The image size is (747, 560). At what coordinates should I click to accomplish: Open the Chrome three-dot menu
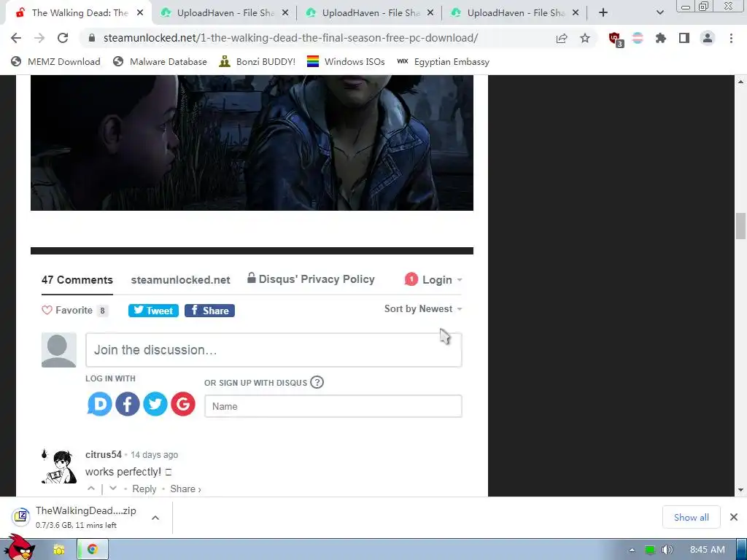(731, 38)
